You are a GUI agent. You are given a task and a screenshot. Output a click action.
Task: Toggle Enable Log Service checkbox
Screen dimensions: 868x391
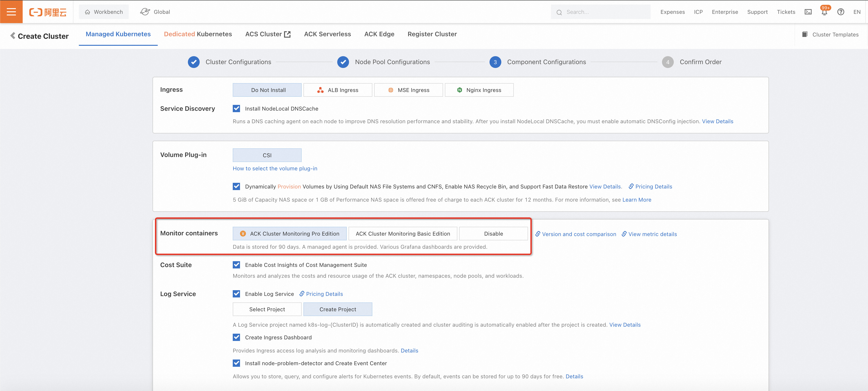pyautogui.click(x=237, y=294)
